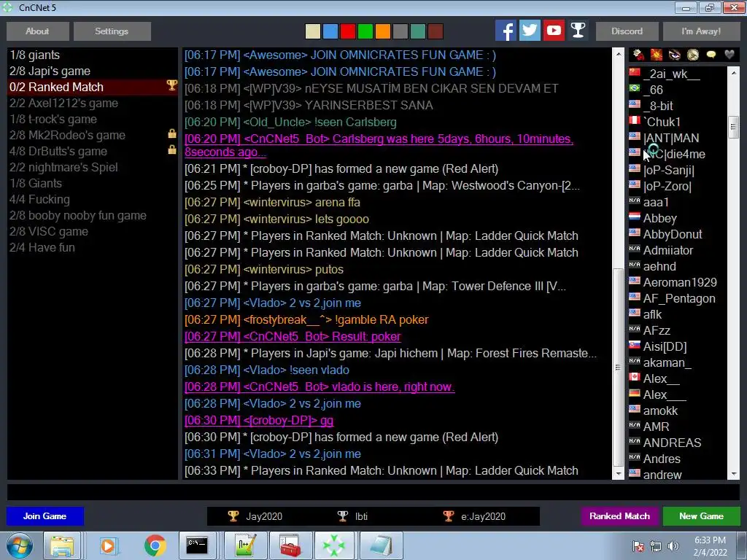Click the bronze trophy next to e:Jay2020
This screenshot has height=560, width=747.
(x=449, y=516)
